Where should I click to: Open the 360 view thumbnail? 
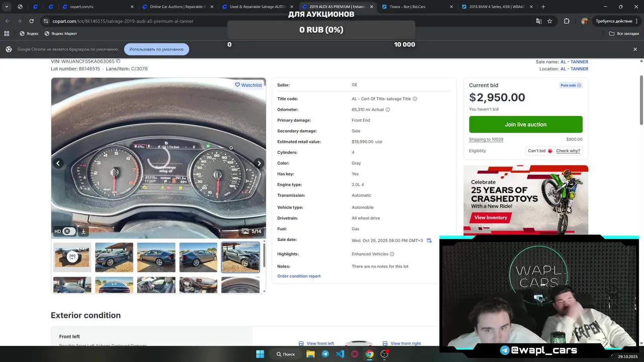[72, 257]
